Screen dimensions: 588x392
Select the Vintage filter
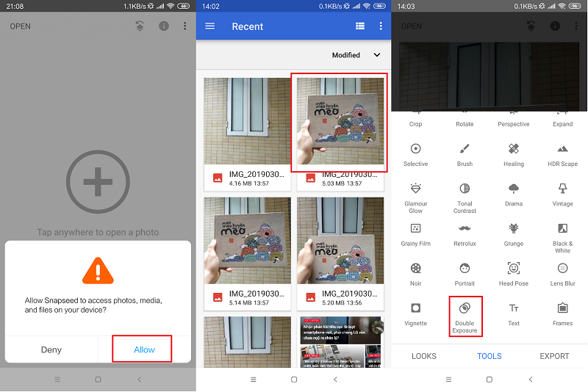pos(562,195)
